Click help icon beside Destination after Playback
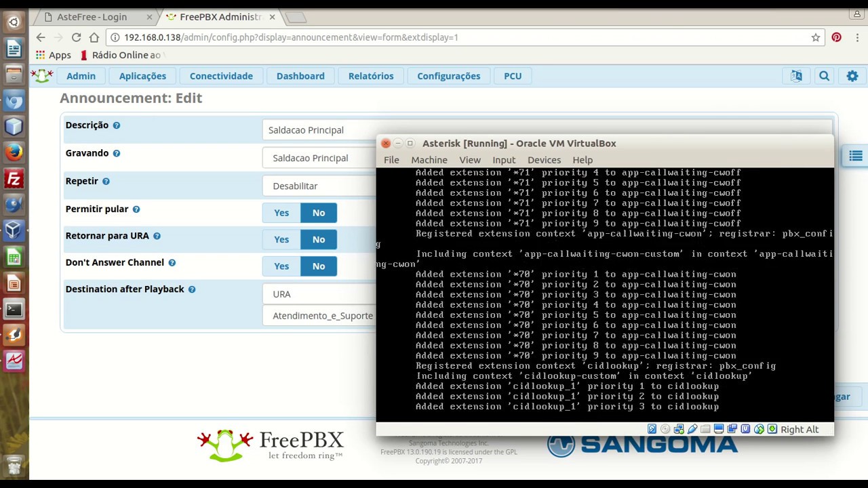Viewport: 868px width, 488px height. tap(192, 289)
